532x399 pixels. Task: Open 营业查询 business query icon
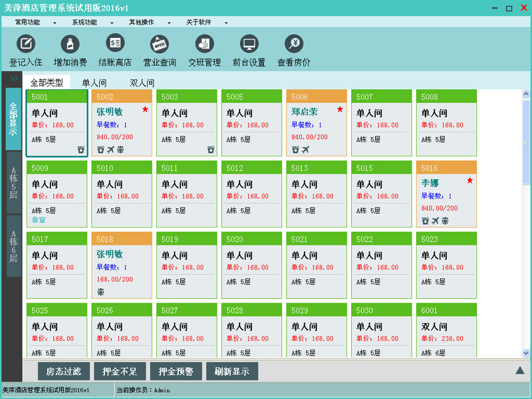pos(160,44)
